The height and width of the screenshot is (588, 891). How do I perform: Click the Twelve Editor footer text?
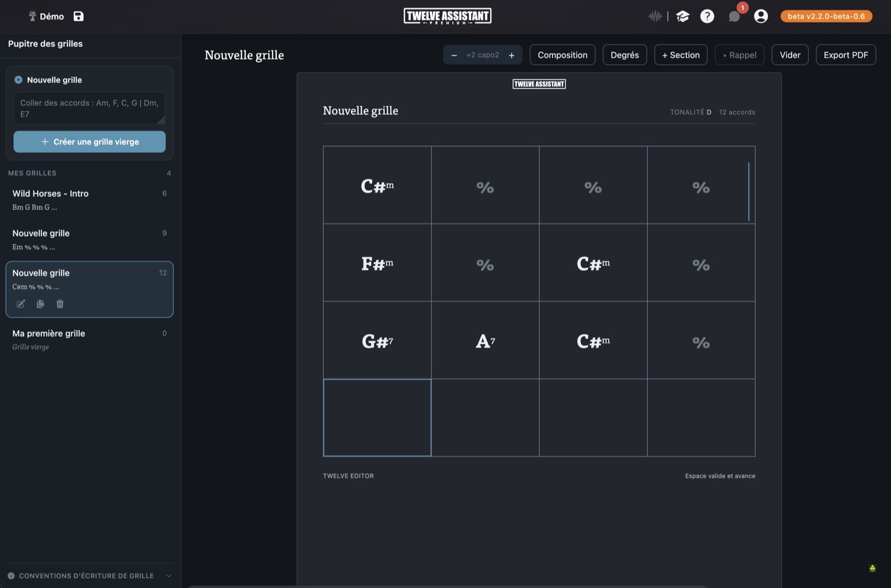[x=348, y=476]
